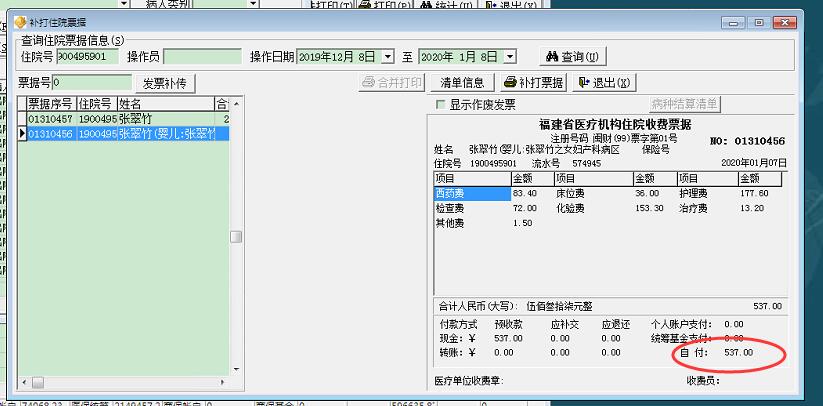Click the 自付 amount 537.00
Viewport: 823px width, 406px height.
(x=738, y=352)
